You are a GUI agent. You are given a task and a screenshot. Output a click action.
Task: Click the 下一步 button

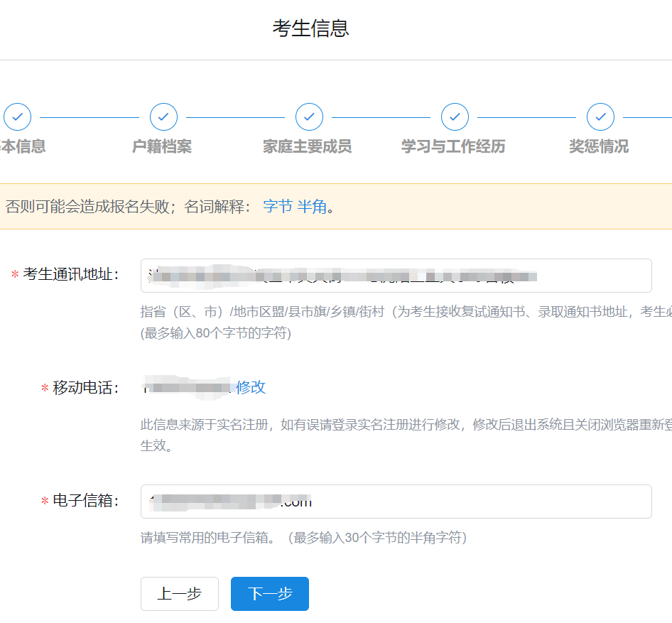click(269, 593)
